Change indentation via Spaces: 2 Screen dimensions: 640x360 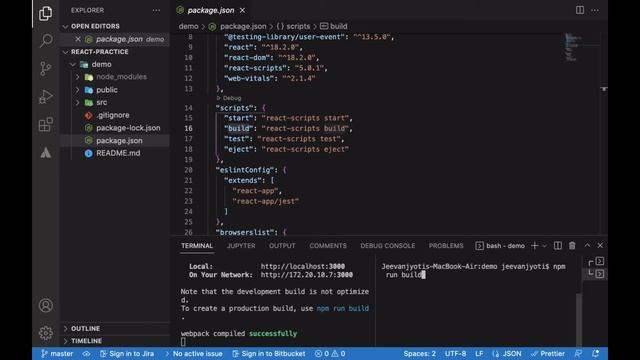[x=419, y=353]
